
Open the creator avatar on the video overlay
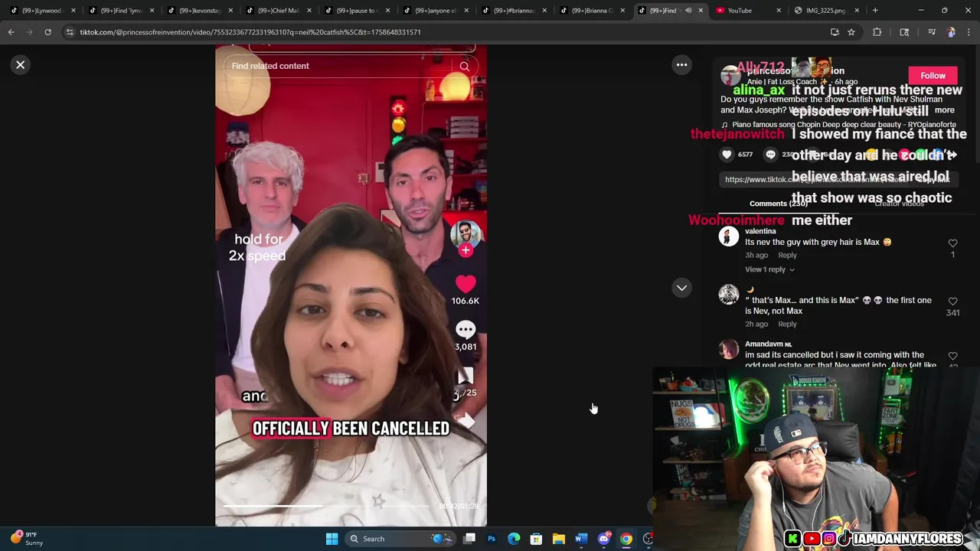pos(465,234)
